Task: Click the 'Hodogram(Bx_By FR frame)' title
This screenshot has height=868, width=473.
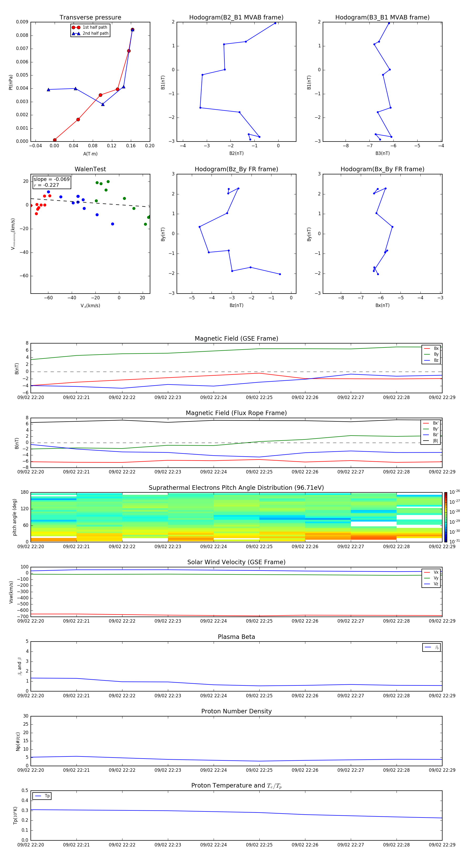Action: (x=382, y=169)
